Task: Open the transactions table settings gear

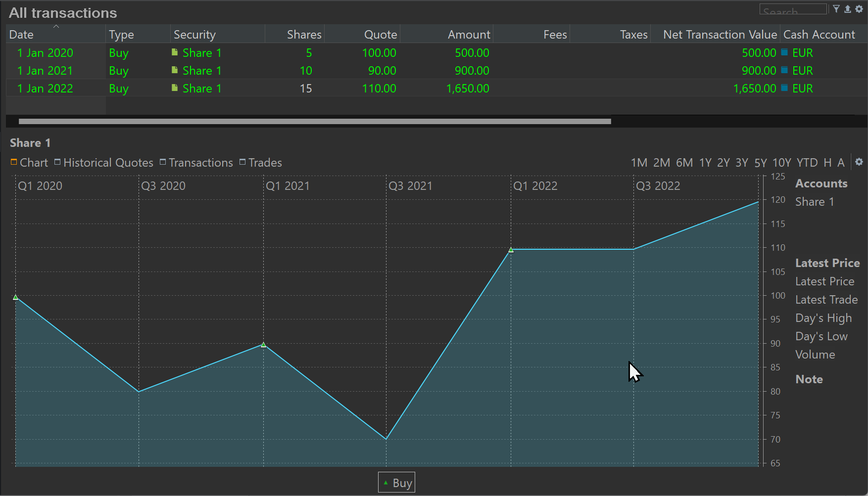Action: click(x=859, y=9)
